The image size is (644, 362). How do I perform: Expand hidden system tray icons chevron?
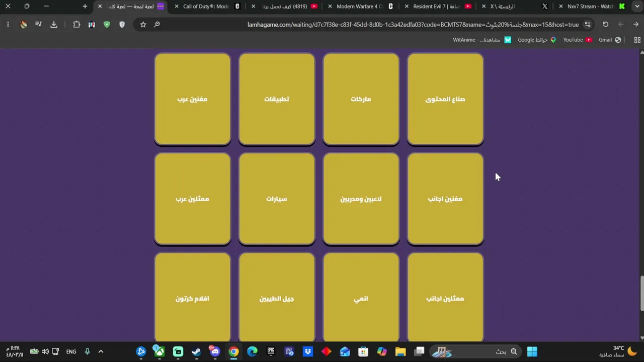coord(101,351)
